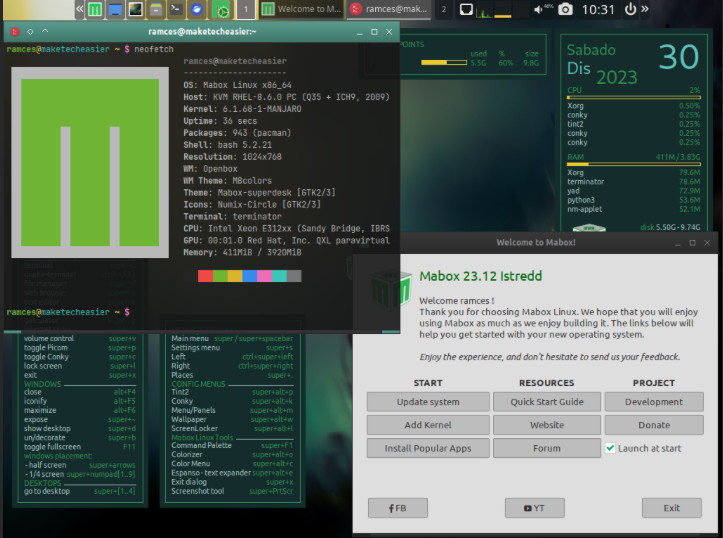Open the Forum resource button
The width and height of the screenshot is (723, 538).
coord(547,448)
